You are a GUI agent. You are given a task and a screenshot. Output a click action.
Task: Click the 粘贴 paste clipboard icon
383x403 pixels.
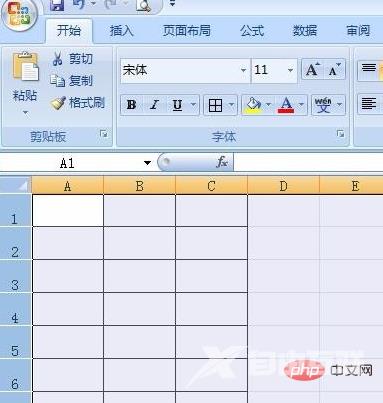25,67
